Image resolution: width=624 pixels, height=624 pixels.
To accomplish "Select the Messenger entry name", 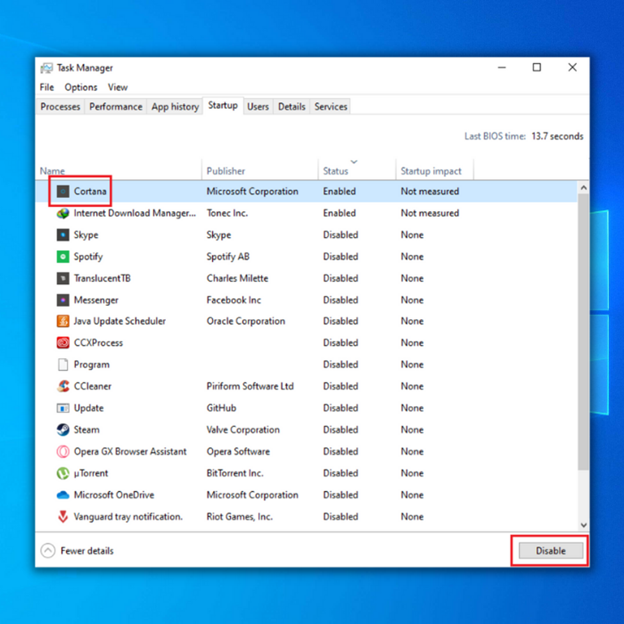I will click(96, 300).
